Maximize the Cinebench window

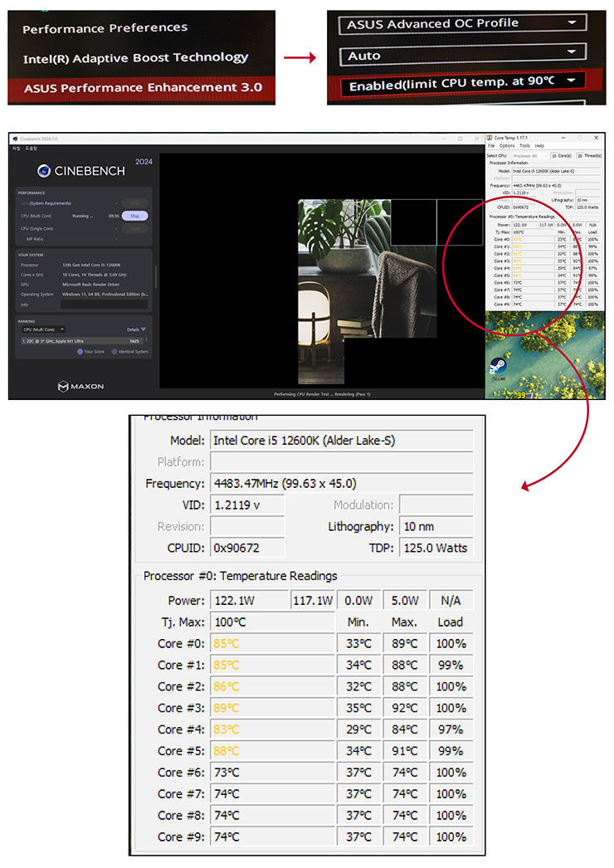pyautogui.click(x=460, y=138)
